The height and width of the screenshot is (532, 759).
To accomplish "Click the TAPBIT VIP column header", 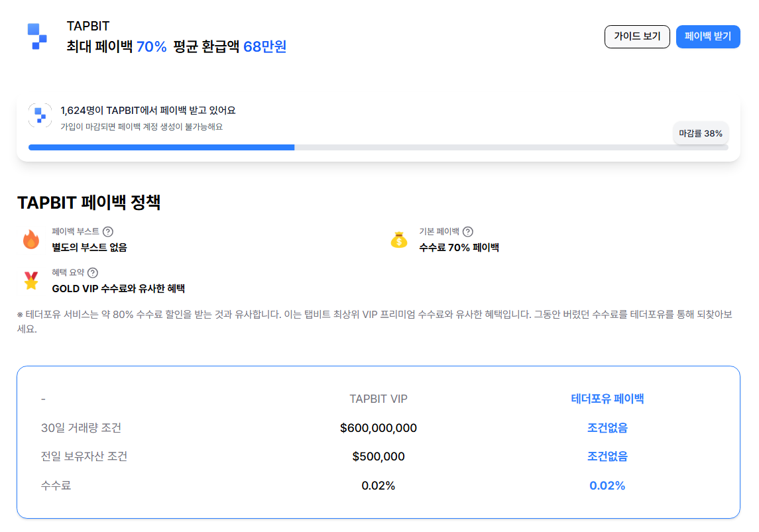I will click(379, 399).
